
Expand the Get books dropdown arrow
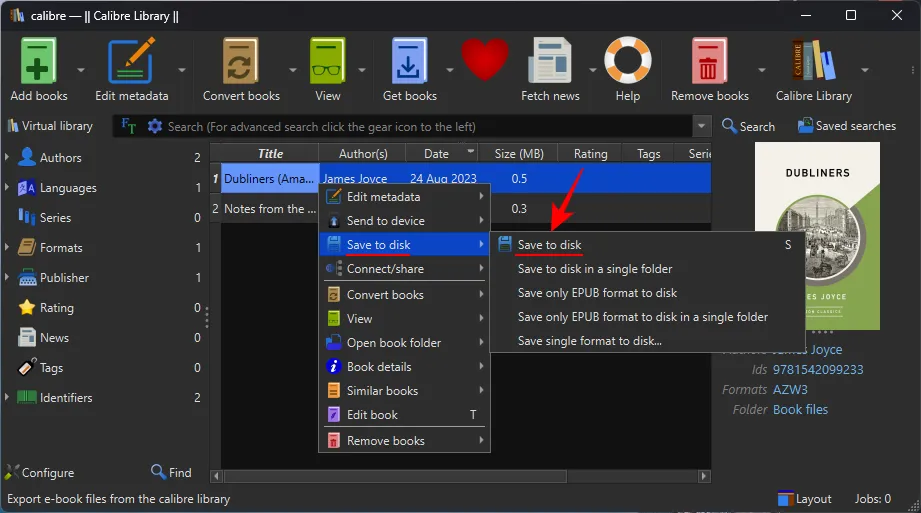pos(449,70)
